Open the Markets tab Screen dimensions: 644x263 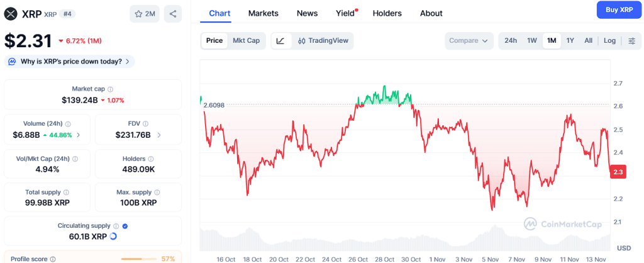pos(263,13)
